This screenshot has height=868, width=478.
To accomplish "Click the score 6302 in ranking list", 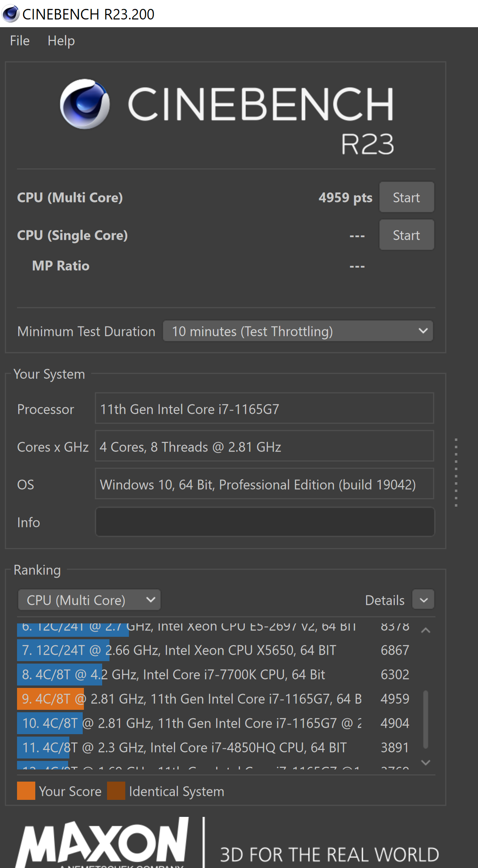I will click(x=395, y=675).
